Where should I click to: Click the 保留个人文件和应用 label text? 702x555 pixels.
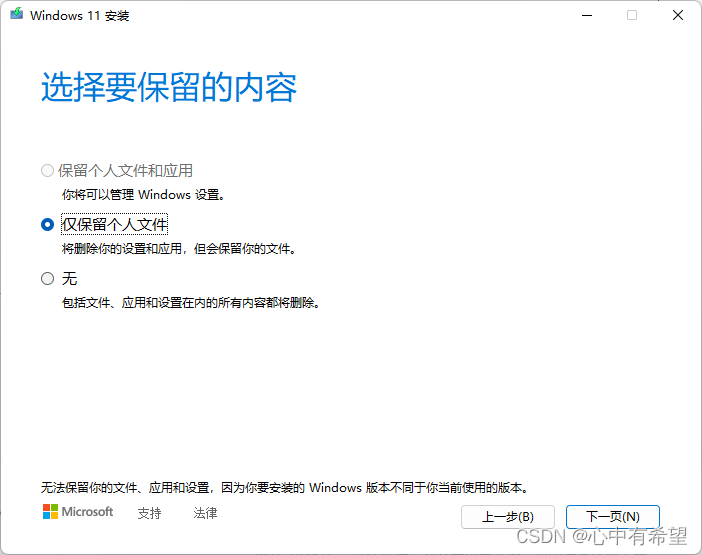125,171
